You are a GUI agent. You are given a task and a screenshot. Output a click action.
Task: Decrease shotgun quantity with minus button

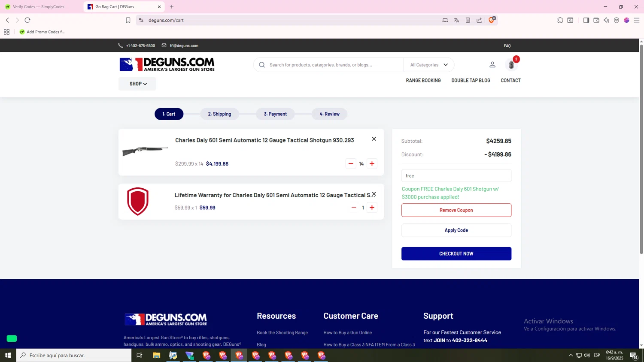click(351, 164)
